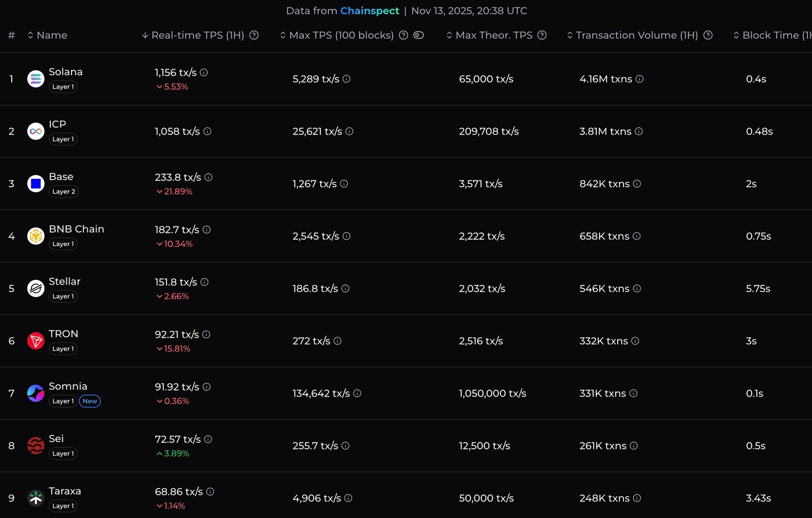Click the Base blue square logo
The height and width of the screenshot is (518, 812).
coord(36,184)
